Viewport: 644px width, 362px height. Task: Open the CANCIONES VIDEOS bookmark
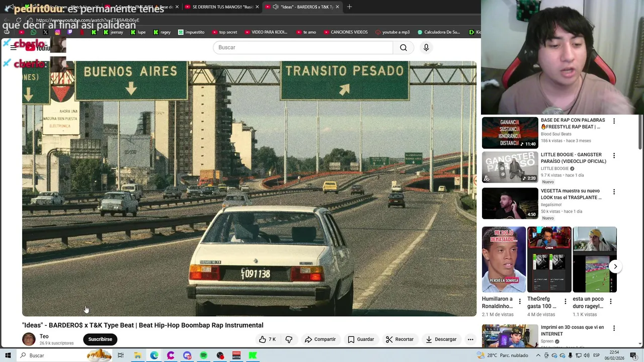click(346, 32)
